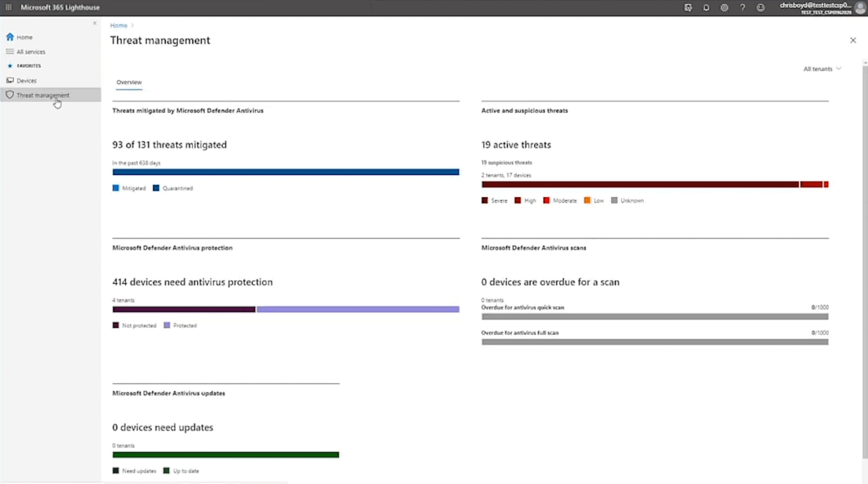
Task: Select Threat management in the sidebar
Action: [50, 95]
